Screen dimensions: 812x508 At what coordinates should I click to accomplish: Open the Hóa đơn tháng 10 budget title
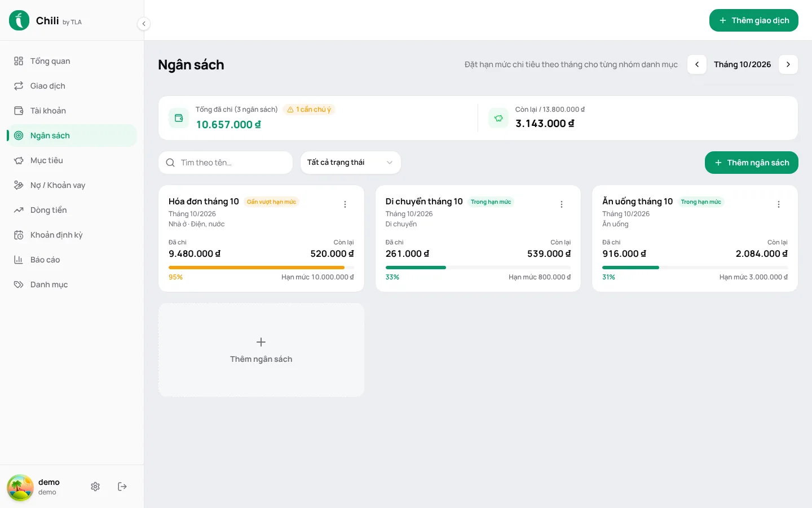[204, 202]
